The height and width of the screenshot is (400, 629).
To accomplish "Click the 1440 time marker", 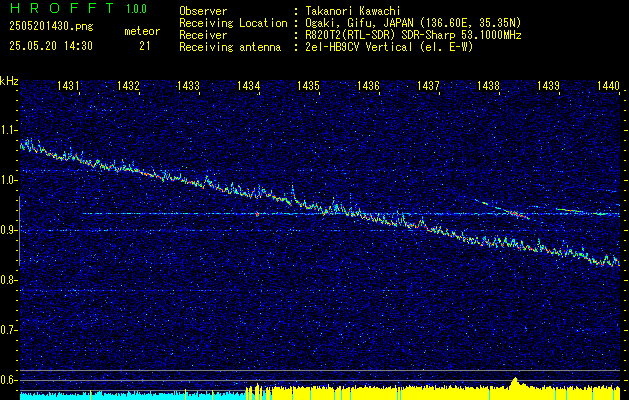I will coord(609,85).
